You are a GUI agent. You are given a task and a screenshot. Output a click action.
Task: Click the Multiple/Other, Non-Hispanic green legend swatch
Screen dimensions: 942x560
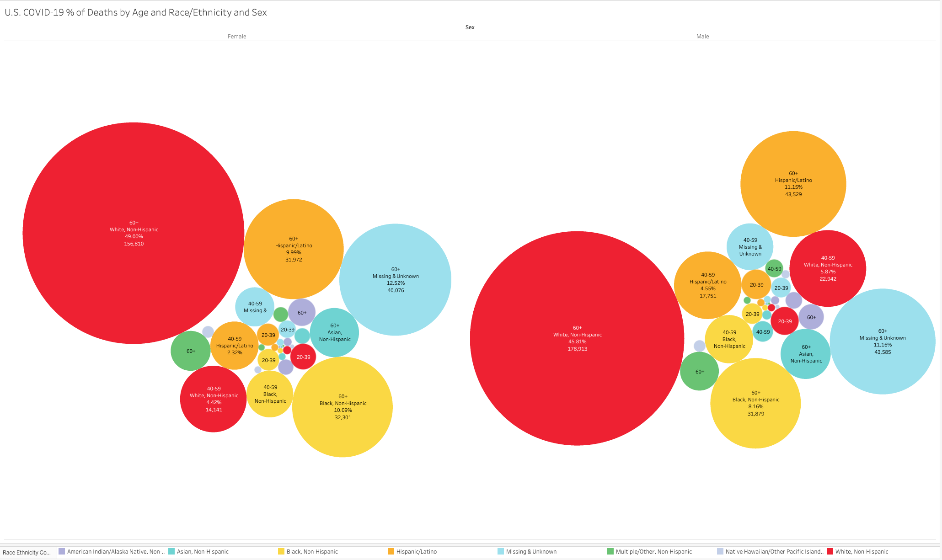point(610,551)
